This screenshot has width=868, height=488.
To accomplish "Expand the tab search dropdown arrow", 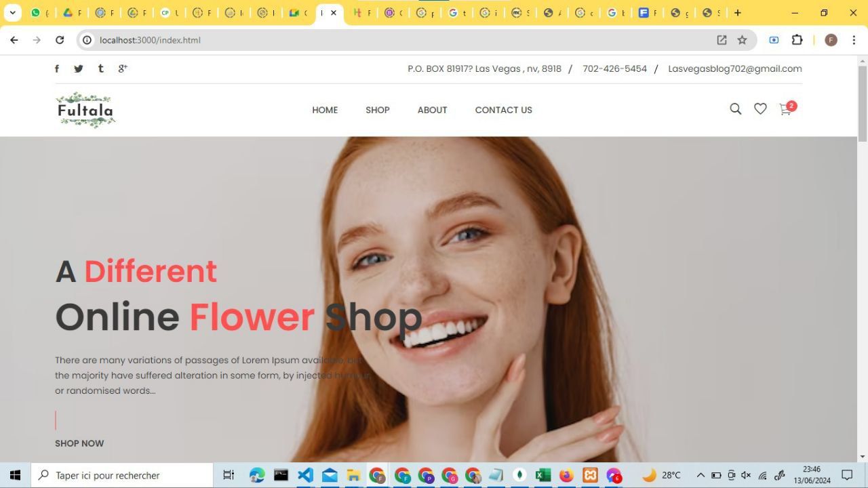I will tap(12, 13).
